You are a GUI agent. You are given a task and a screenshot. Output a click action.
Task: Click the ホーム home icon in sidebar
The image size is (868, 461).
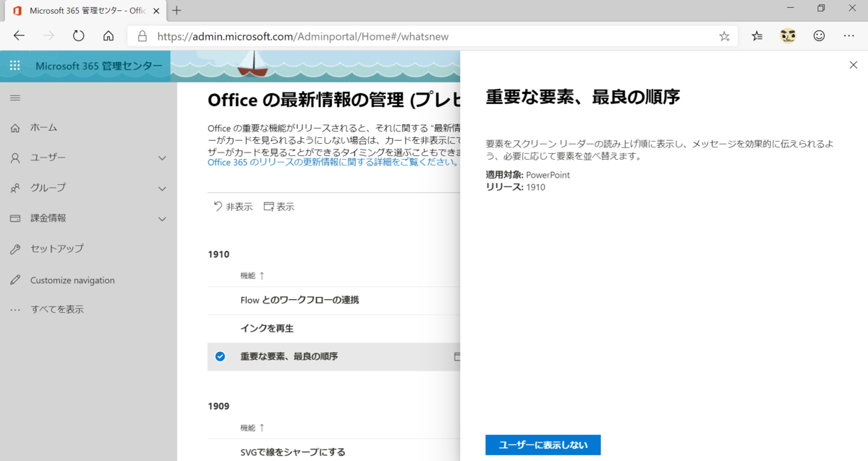coord(15,128)
